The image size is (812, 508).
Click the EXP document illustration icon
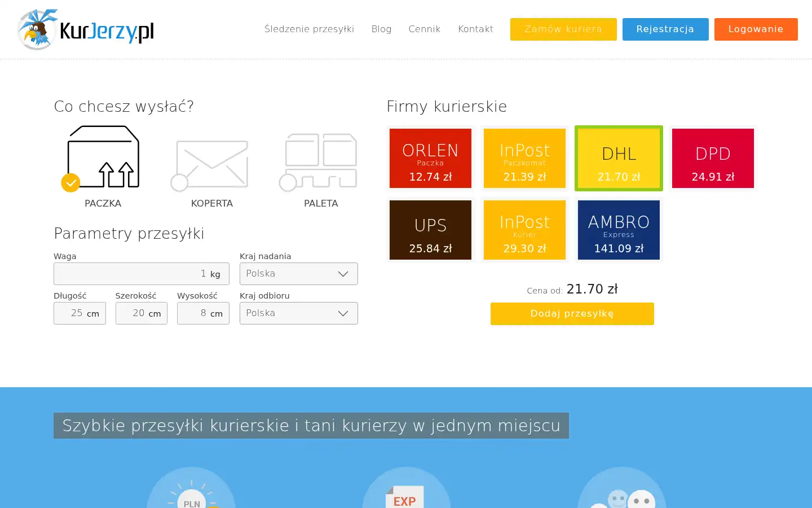[x=406, y=488]
